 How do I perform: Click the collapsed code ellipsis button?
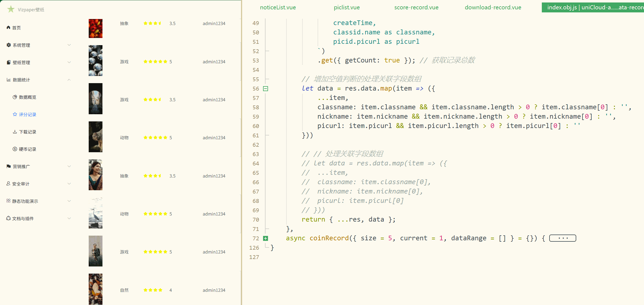point(562,238)
